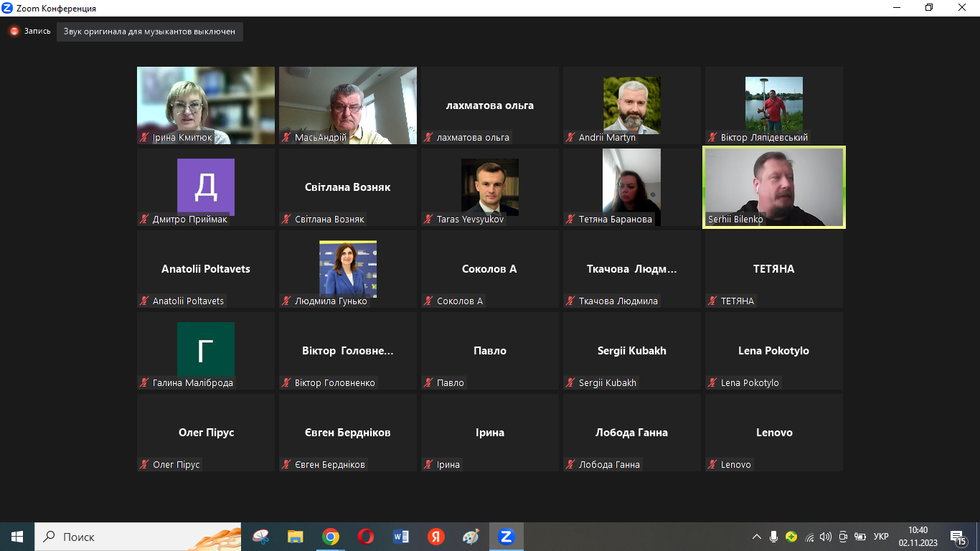Open Google Chrome from taskbar
Screen dimensions: 980x551
click(x=331, y=537)
